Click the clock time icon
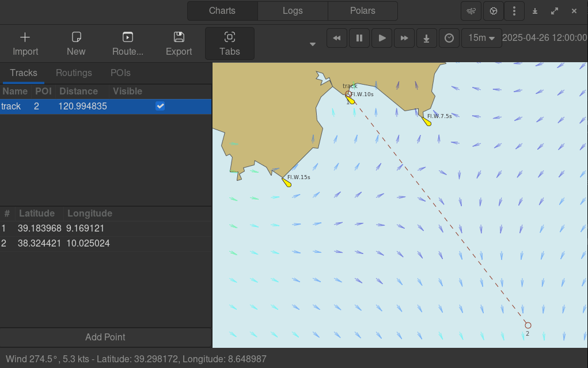 [449, 38]
